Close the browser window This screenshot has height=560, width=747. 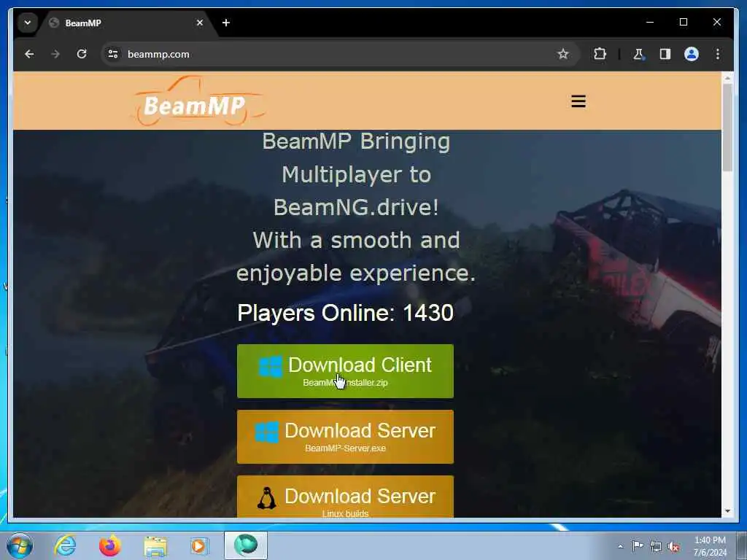pos(716,22)
